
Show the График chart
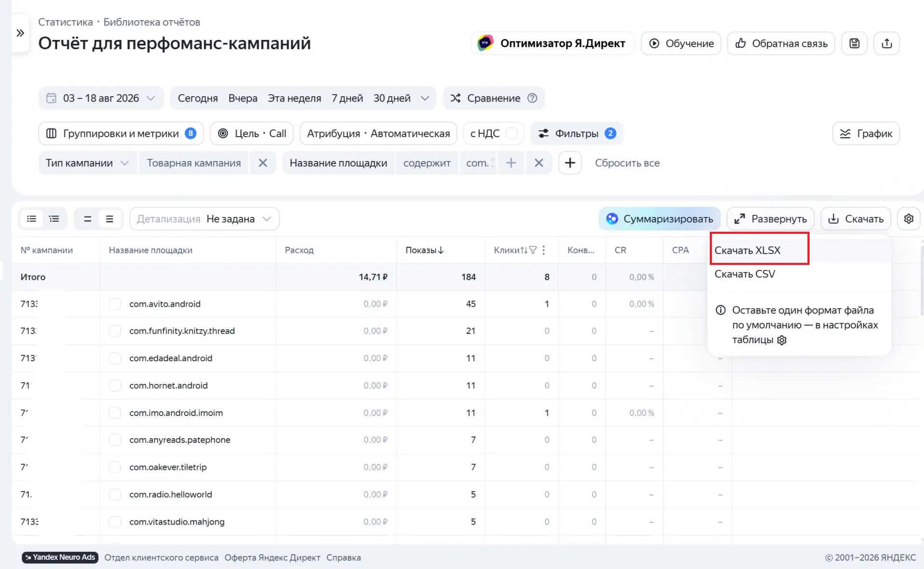tap(866, 133)
